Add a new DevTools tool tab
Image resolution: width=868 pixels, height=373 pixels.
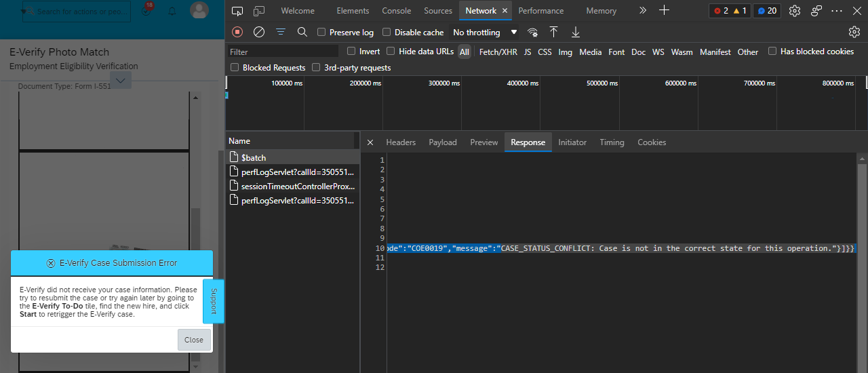tap(665, 11)
